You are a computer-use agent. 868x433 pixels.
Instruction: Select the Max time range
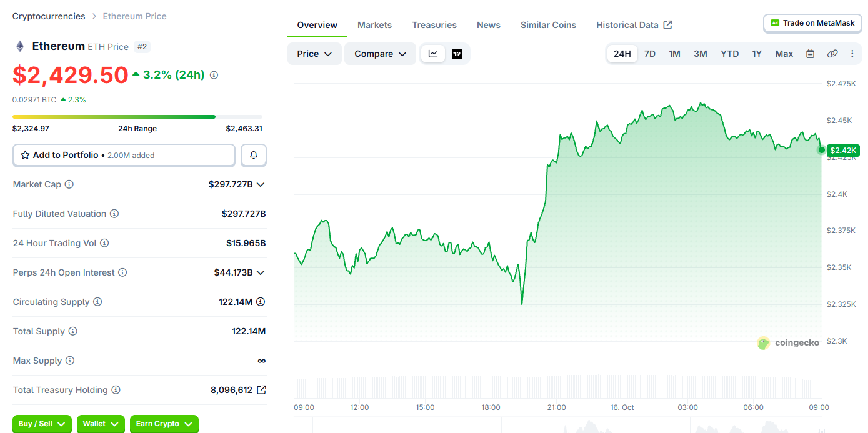coord(784,54)
